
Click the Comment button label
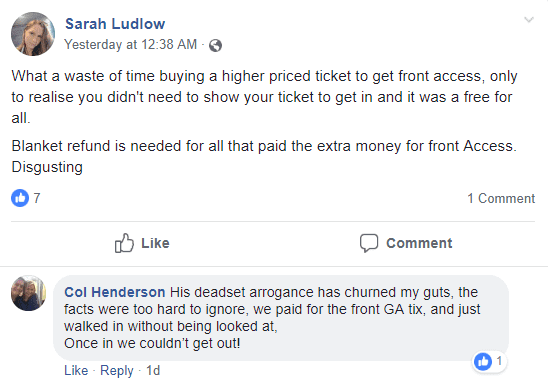pyautogui.click(x=419, y=243)
